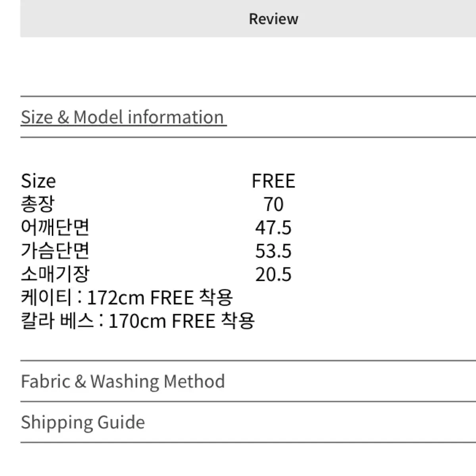Select the 어깨단면 shoulder row label

click(x=55, y=228)
